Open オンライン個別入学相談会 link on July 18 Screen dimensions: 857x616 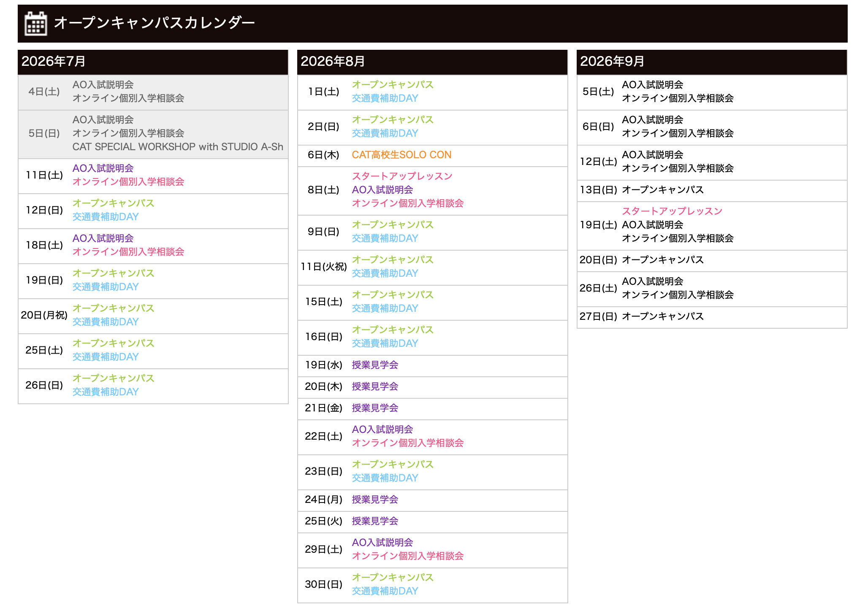128,252
